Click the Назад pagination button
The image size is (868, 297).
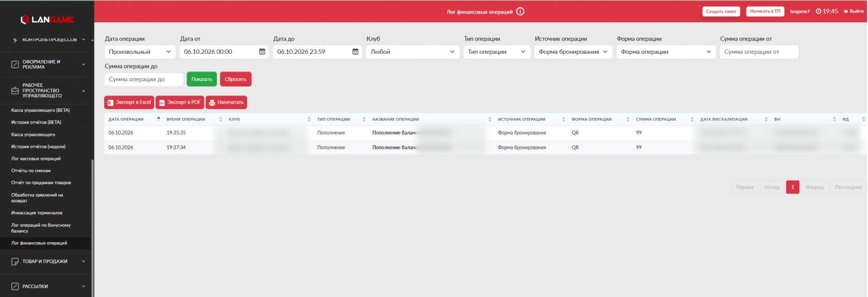[x=772, y=187]
